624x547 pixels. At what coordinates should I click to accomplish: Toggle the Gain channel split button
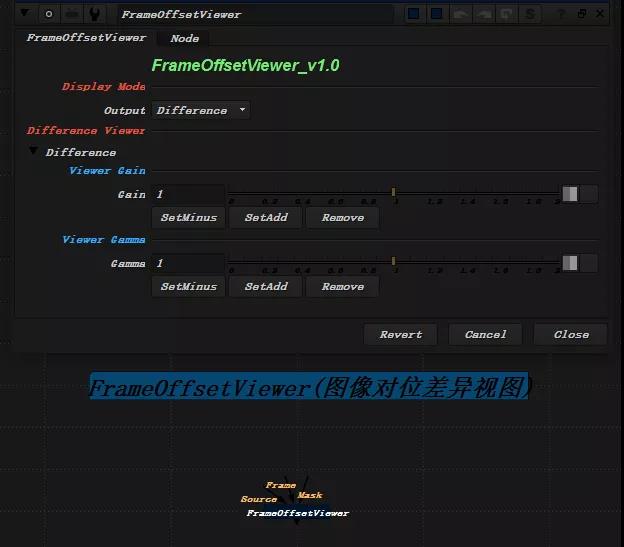click(570, 194)
